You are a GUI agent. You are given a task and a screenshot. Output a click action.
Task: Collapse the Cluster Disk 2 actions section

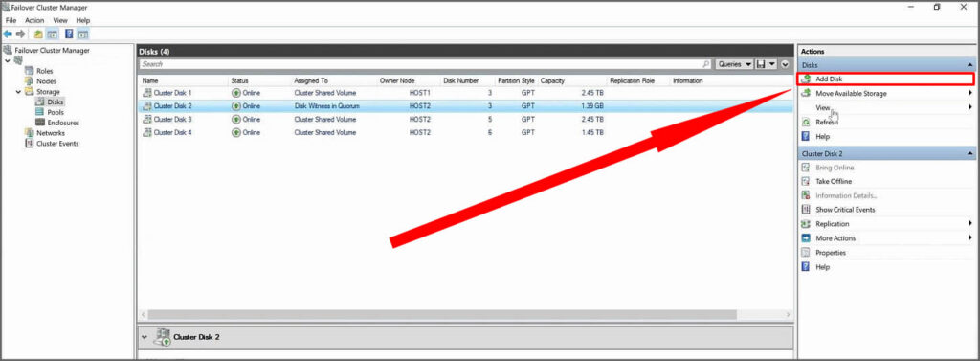970,153
